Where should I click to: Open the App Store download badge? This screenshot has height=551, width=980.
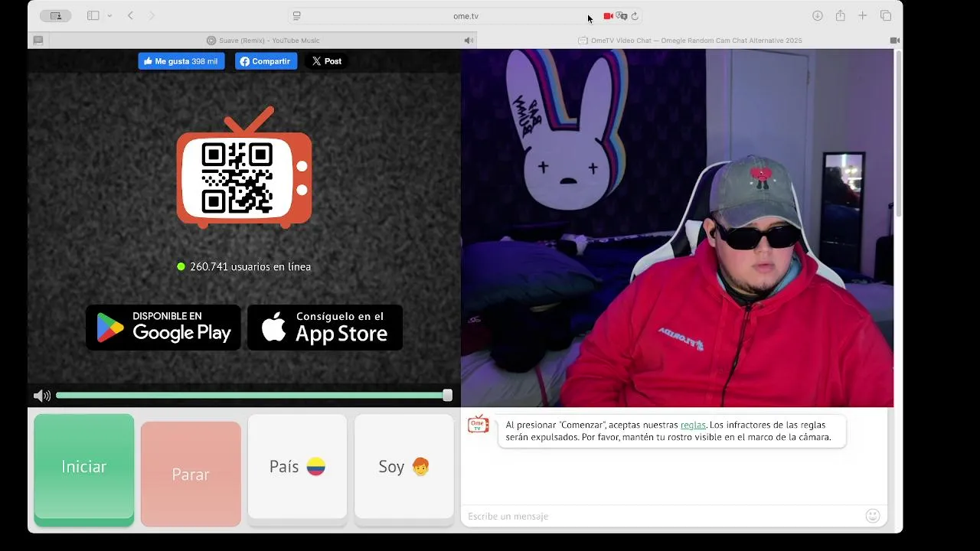tap(325, 328)
